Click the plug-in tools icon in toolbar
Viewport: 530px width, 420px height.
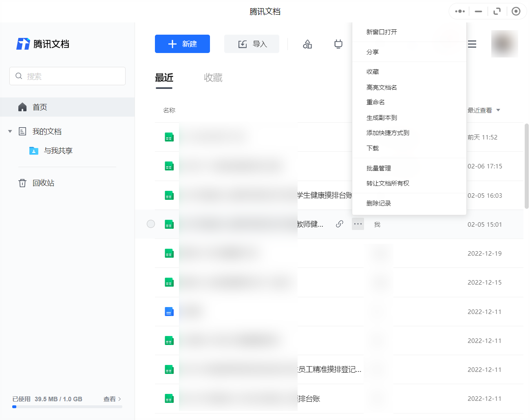[338, 44]
